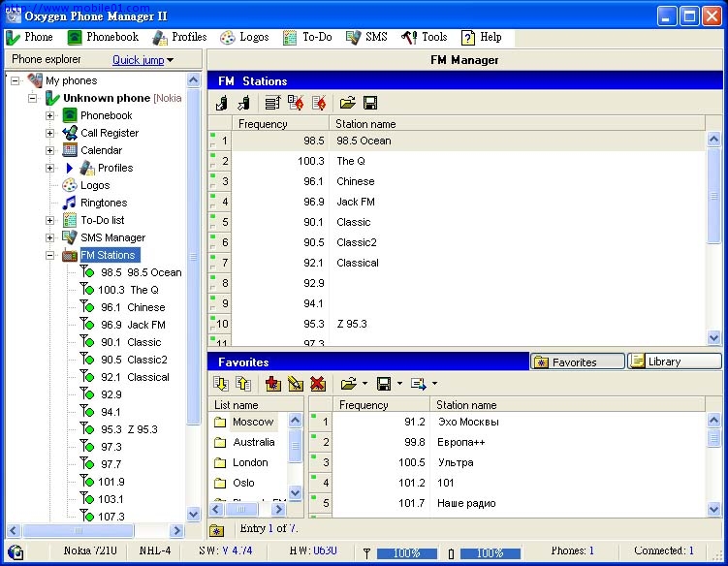Image resolution: width=728 pixels, height=566 pixels.
Task: Click the Station name header in FM Stations
Action: click(518, 124)
